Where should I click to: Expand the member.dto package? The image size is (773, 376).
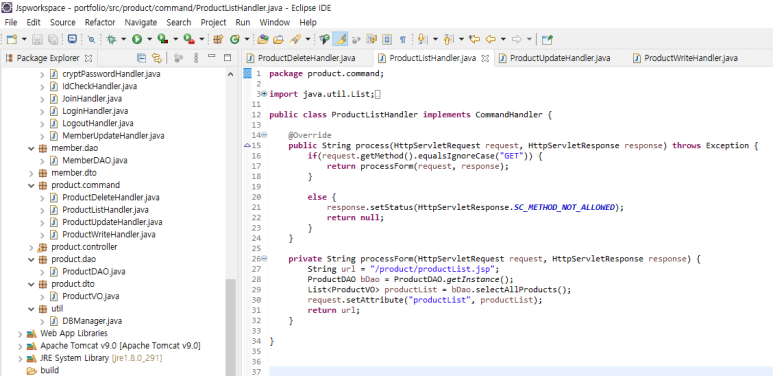pyautogui.click(x=32, y=173)
